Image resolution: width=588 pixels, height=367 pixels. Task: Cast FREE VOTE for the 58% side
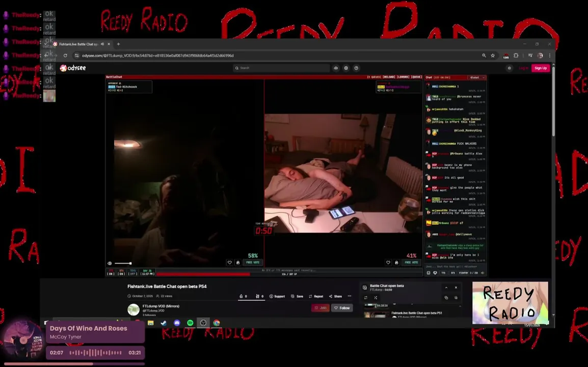pyautogui.click(x=253, y=263)
